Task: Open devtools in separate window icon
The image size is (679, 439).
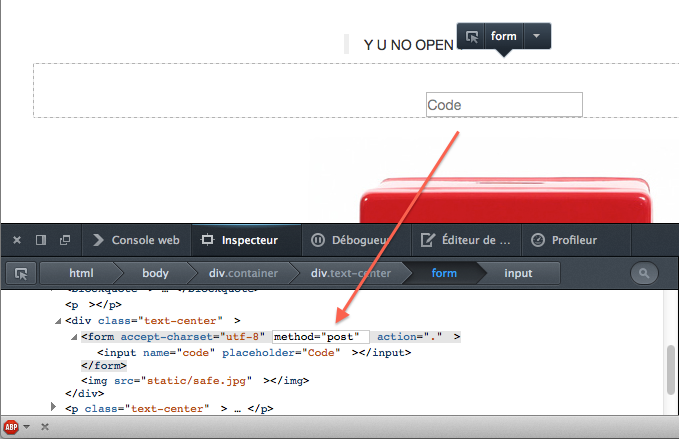Action: coord(65,240)
